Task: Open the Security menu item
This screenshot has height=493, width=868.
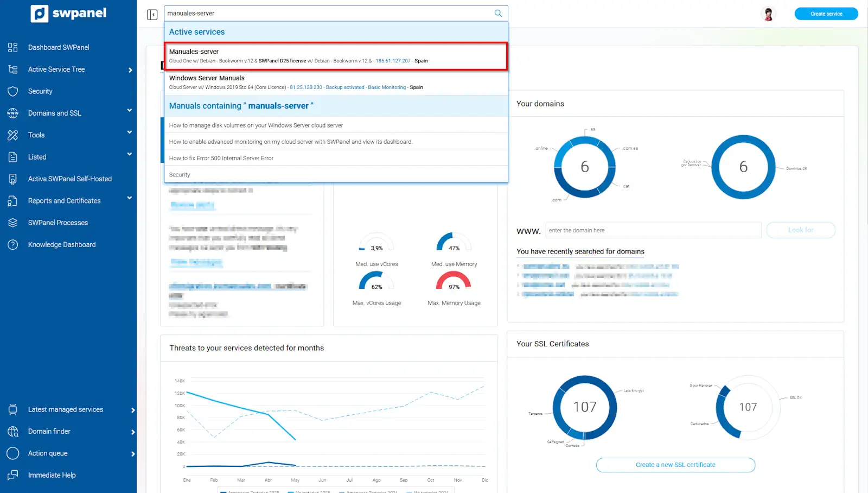Action: (40, 91)
